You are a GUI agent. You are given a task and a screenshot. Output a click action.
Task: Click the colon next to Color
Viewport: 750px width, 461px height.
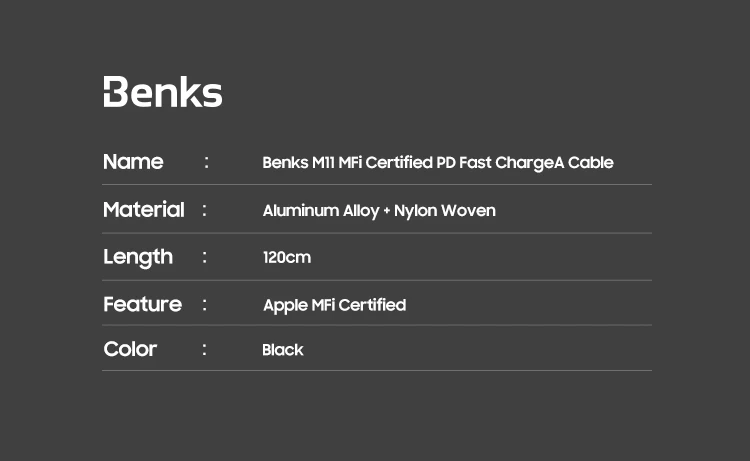(x=204, y=349)
